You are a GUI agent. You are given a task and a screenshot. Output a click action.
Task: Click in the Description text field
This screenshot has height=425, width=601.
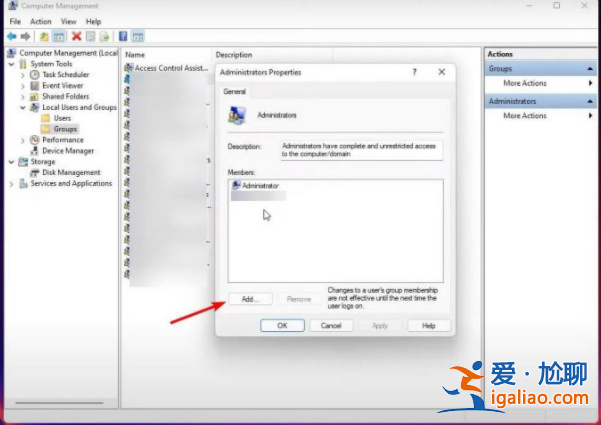(359, 149)
